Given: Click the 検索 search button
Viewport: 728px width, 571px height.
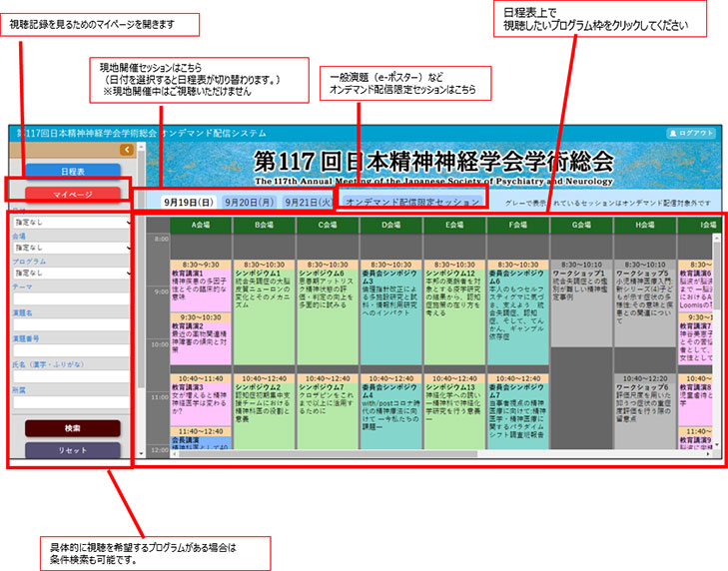Looking at the screenshot, I should pyautogui.click(x=73, y=428).
